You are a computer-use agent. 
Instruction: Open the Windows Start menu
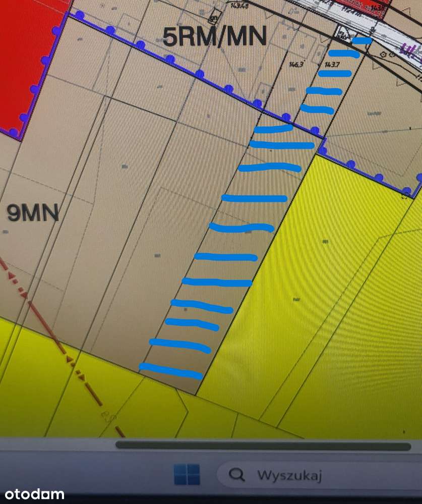tap(187, 474)
